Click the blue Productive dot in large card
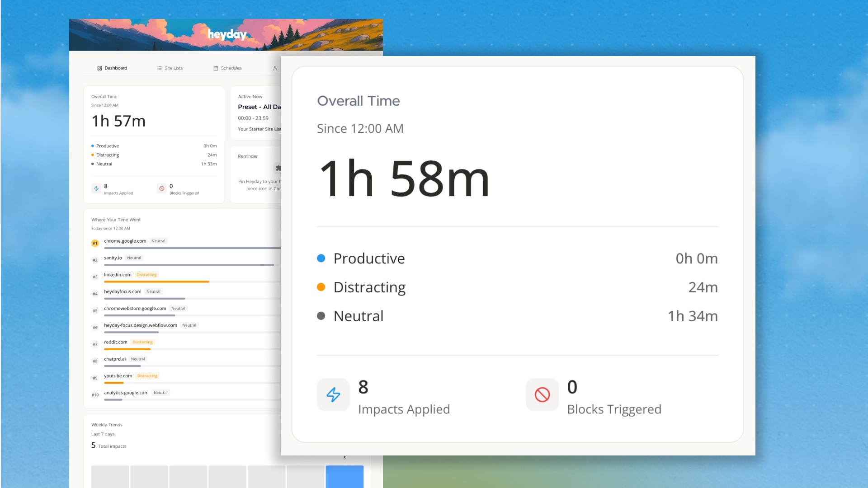868x488 pixels. [321, 258]
